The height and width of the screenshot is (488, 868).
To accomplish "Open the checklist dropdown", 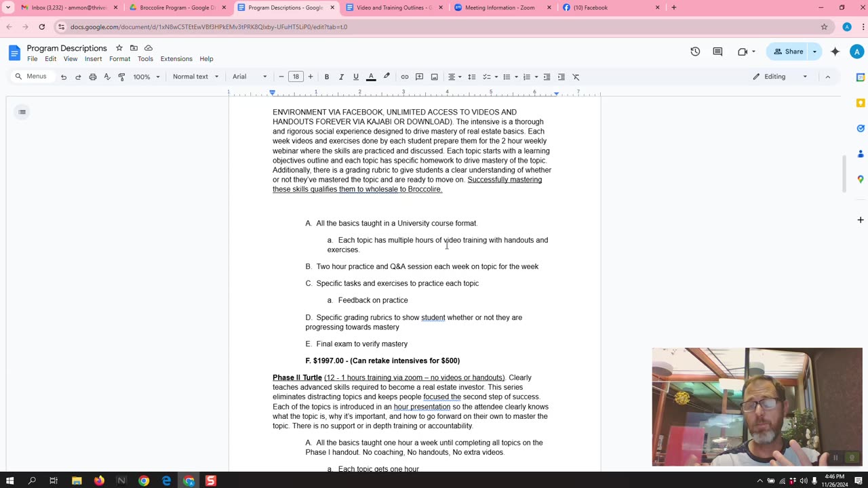I will [x=490, y=77].
